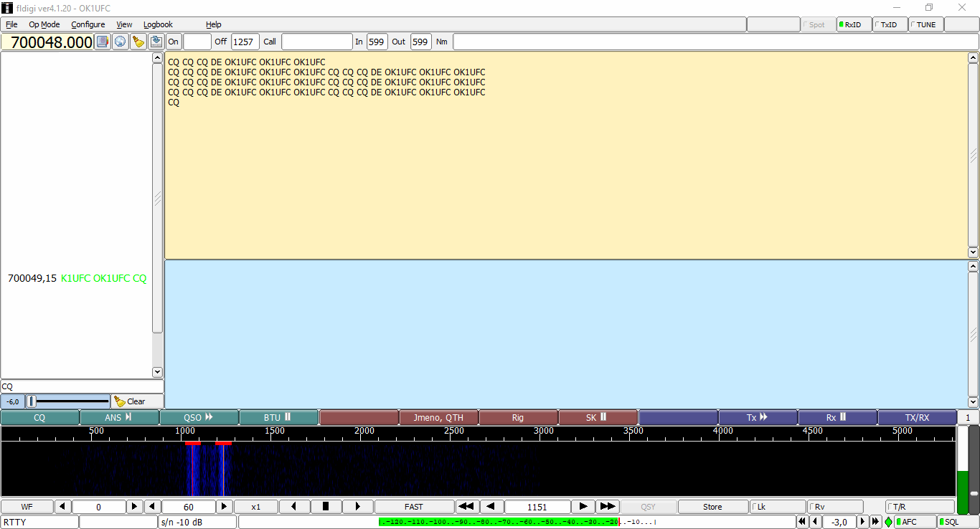Toggle the SQL squelch button
The width and height of the screenshot is (980, 529).
(958, 522)
